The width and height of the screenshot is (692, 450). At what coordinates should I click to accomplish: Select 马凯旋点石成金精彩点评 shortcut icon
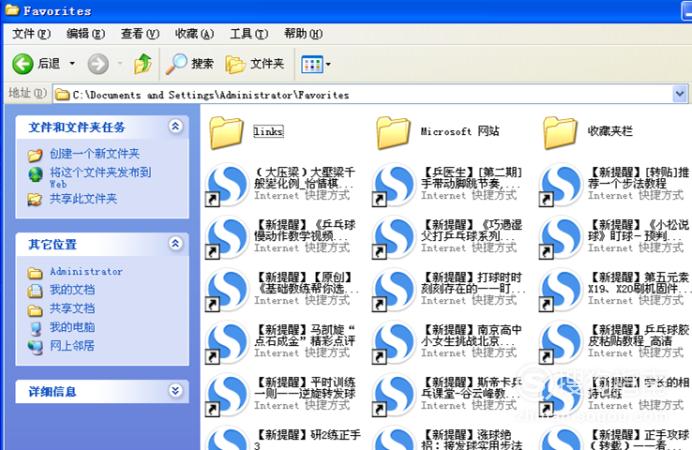pyautogui.click(x=227, y=342)
